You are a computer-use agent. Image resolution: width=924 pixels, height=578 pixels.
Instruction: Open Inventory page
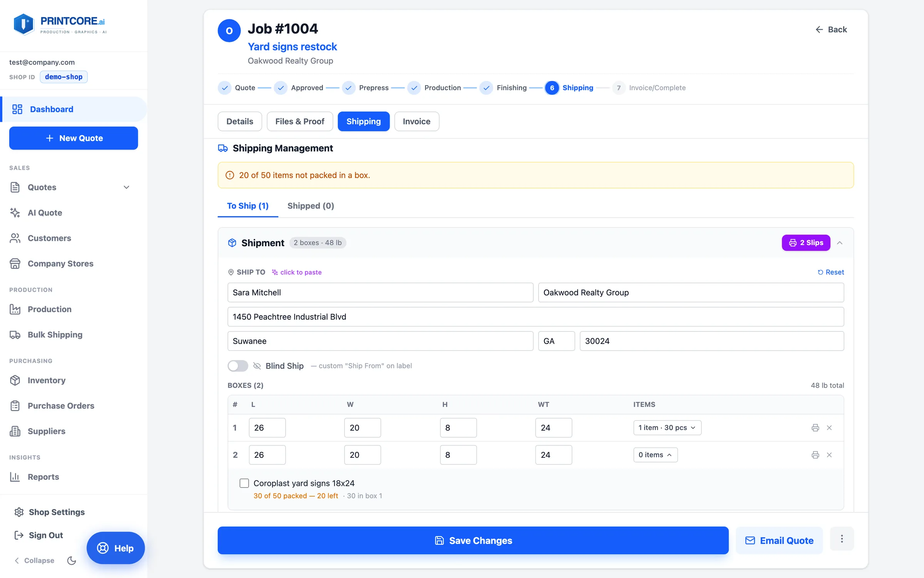(46, 380)
